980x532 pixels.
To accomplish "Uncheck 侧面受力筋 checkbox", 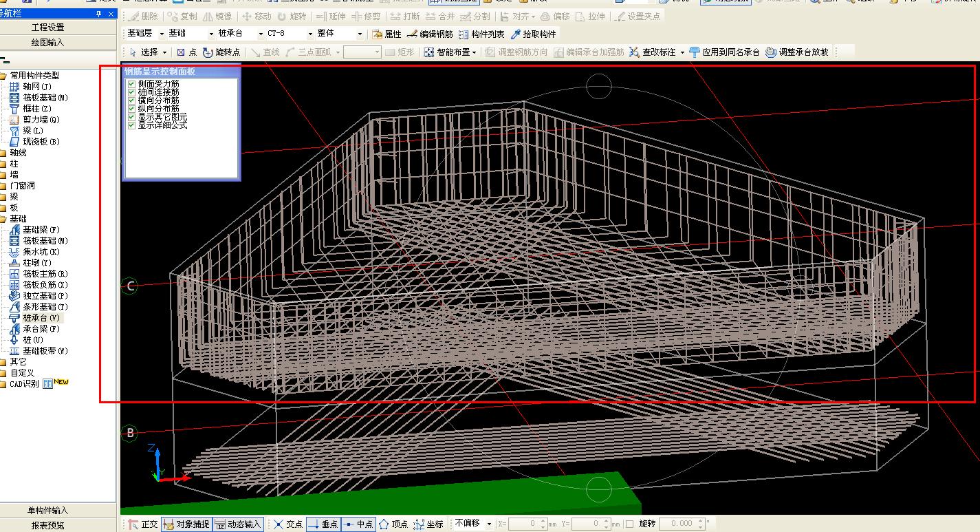I will pyautogui.click(x=131, y=84).
